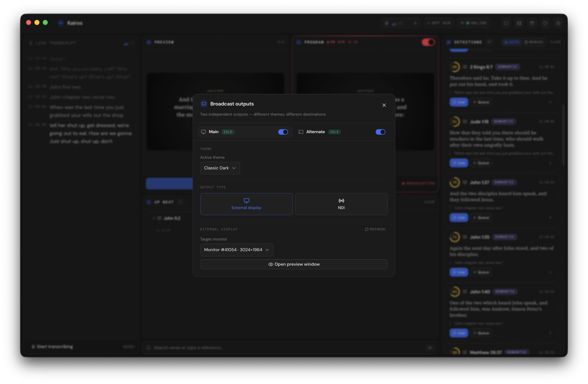The width and height of the screenshot is (588, 384).
Task: Queue the 2 Kings 6:7 detection
Action: pyautogui.click(x=481, y=102)
